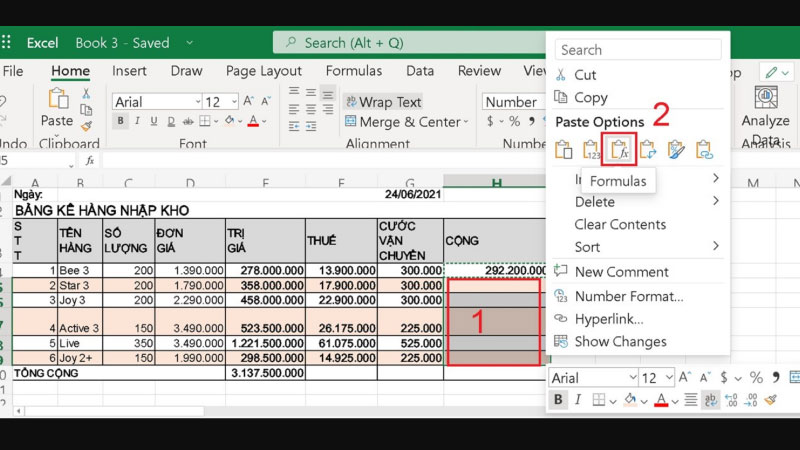Click the Paste Link icon
This screenshot has height=450, width=800.
[704, 149]
